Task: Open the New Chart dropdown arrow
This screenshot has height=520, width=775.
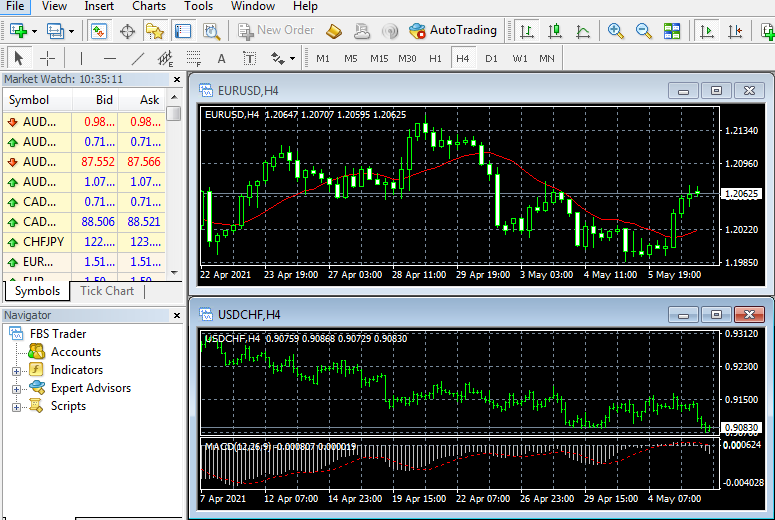Action: (34, 31)
